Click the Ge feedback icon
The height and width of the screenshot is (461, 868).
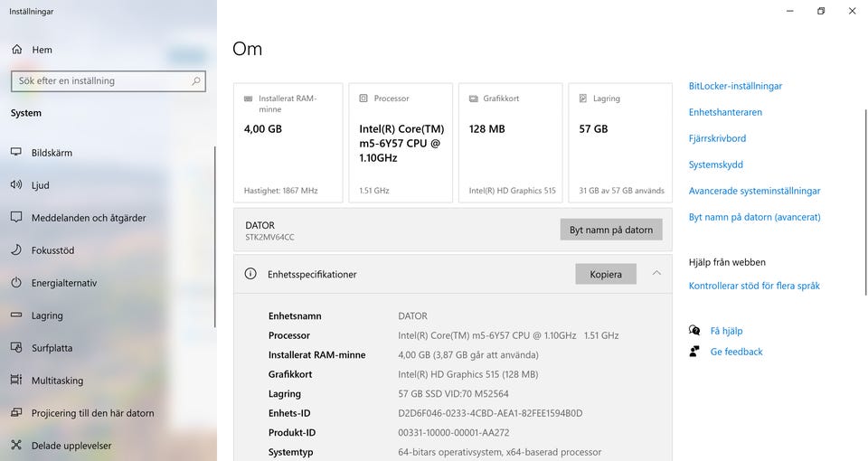point(694,352)
